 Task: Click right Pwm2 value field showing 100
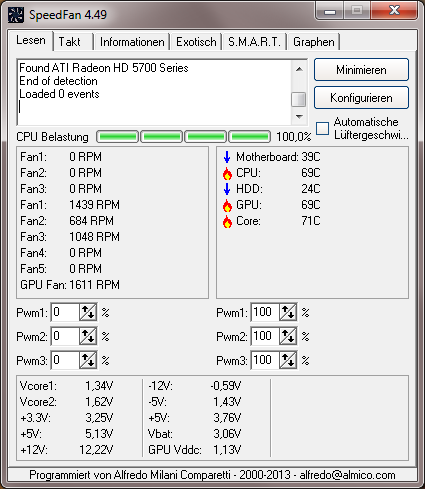265,336
